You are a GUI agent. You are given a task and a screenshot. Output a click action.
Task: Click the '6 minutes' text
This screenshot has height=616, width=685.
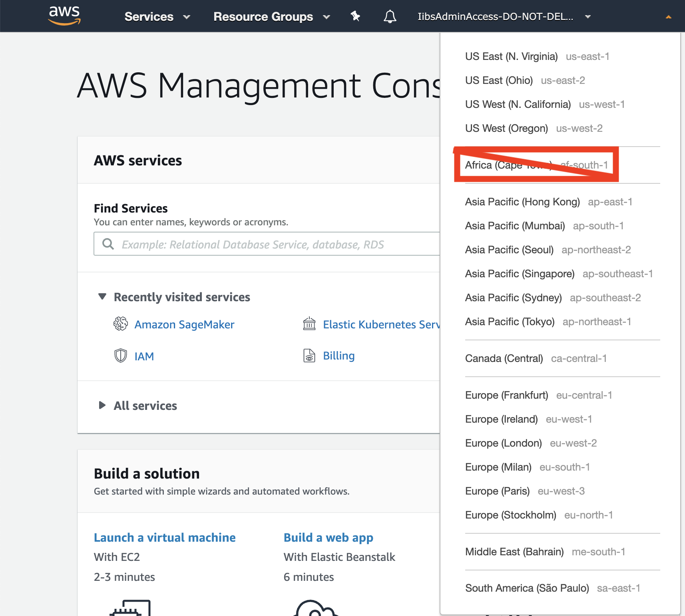click(309, 577)
